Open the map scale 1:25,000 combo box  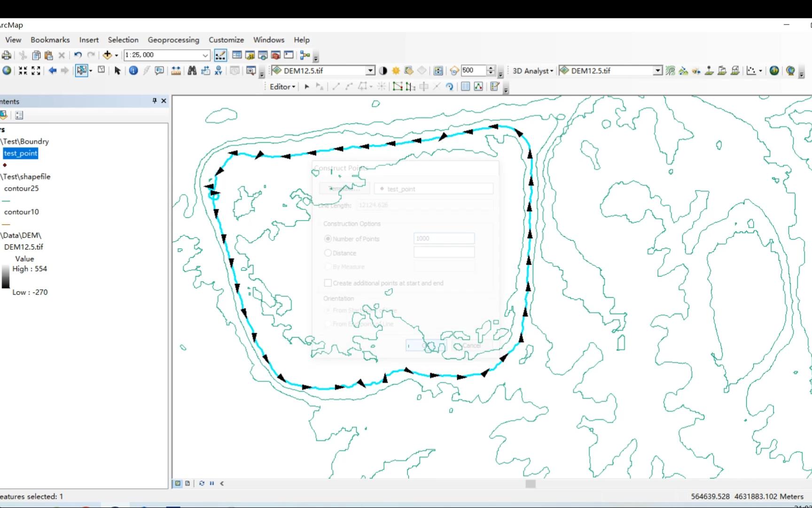pyautogui.click(x=167, y=55)
